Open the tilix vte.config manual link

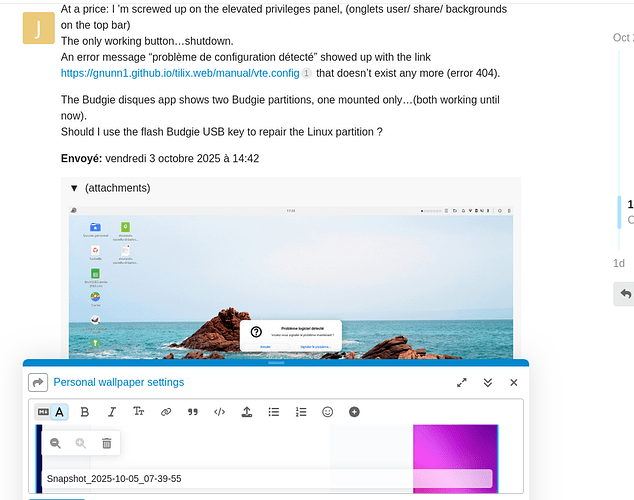pyautogui.click(x=180, y=73)
